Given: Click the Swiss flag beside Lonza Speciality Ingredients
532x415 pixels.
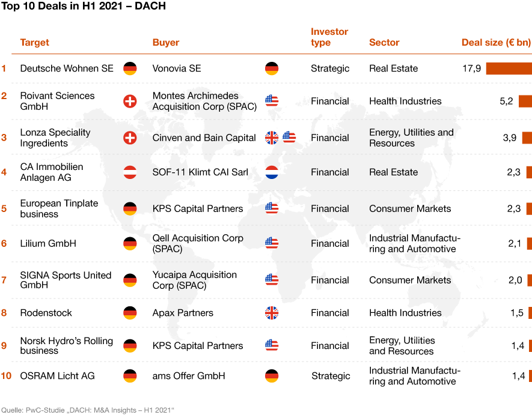Looking at the screenshot, I should 130,138.
